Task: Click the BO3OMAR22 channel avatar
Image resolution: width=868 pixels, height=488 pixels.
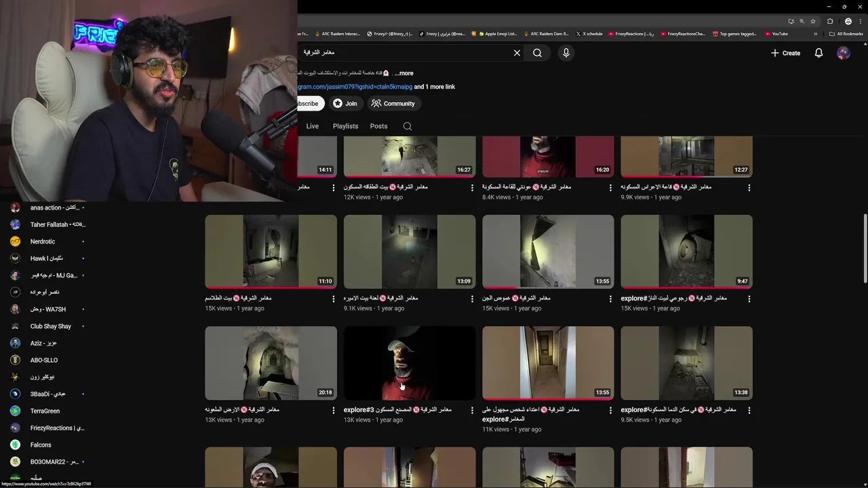Action: [x=15, y=462]
